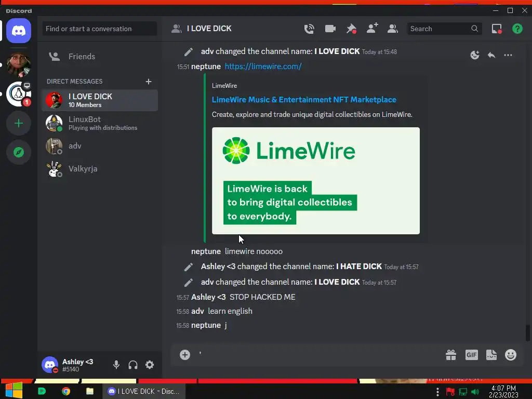
Task: Click adv username on 'learn english' message
Action: pyautogui.click(x=197, y=311)
